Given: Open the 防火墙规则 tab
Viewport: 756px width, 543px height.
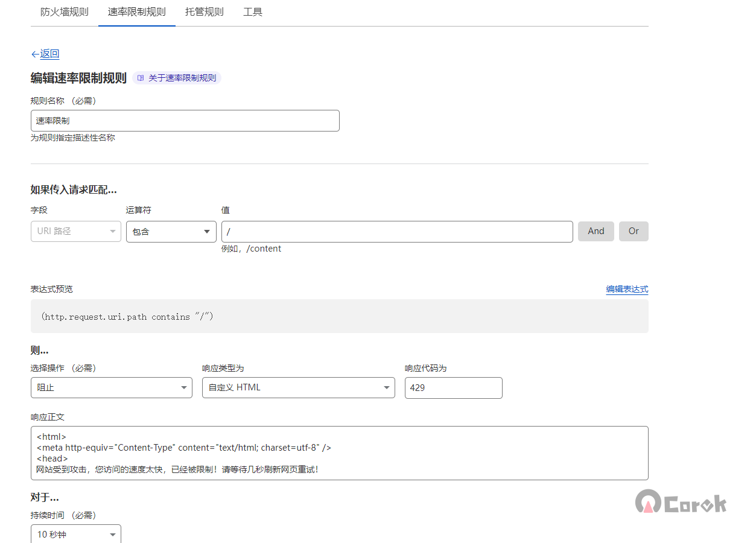Looking at the screenshot, I should (65, 12).
